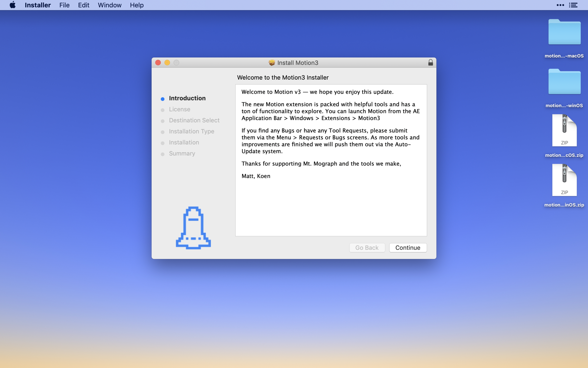
Task: Click the Go Back button
Action: (367, 248)
